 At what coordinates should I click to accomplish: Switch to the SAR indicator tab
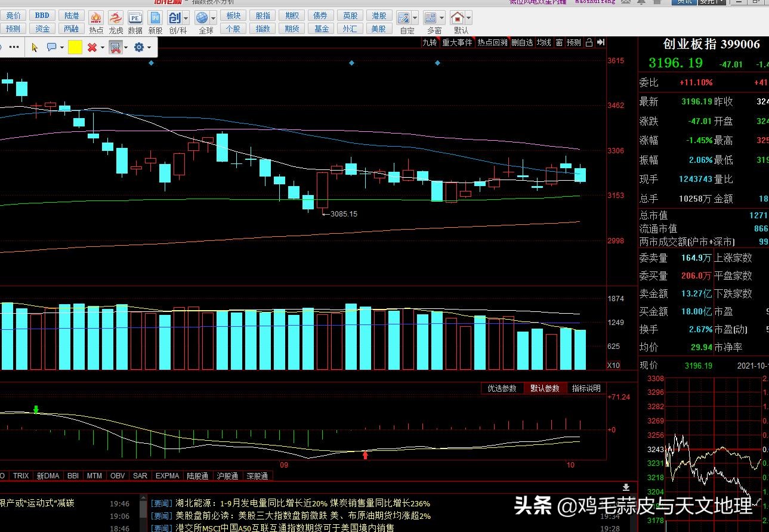click(x=140, y=476)
